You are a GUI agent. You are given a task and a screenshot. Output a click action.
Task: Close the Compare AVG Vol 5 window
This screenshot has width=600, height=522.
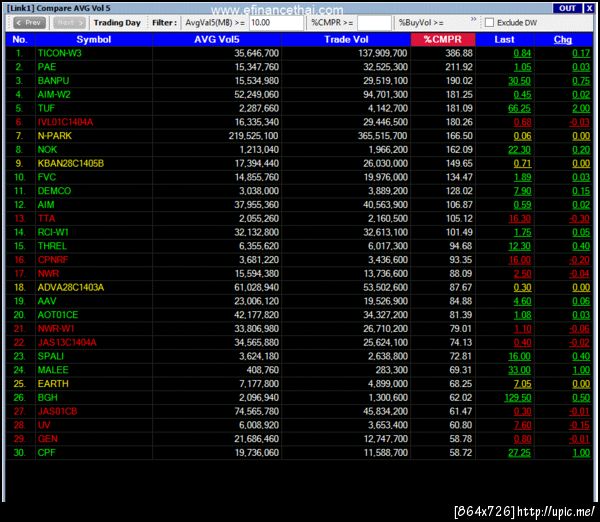[589, 8]
